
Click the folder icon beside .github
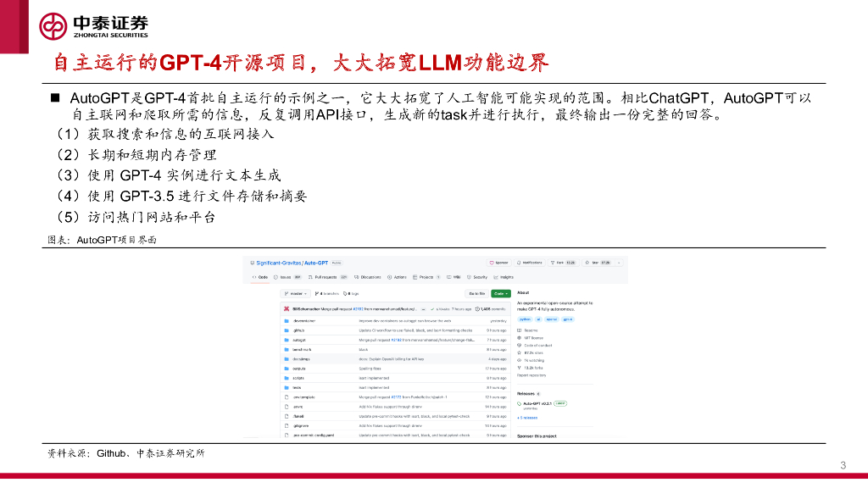pos(287,330)
